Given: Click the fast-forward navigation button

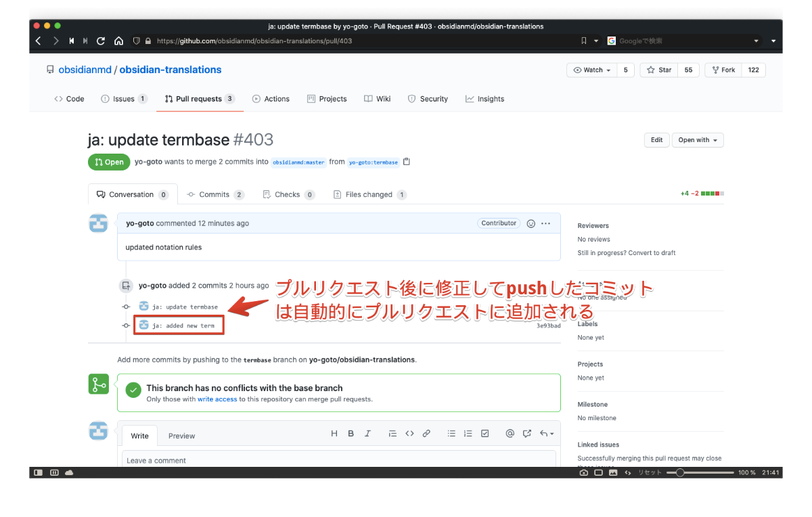Looking at the screenshot, I should coord(85,41).
